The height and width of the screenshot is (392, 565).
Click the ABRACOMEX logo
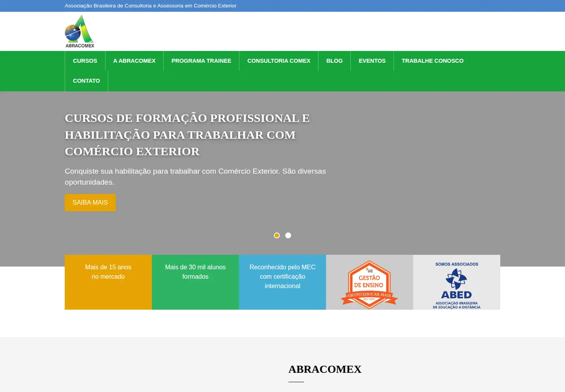tap(80, 31)
